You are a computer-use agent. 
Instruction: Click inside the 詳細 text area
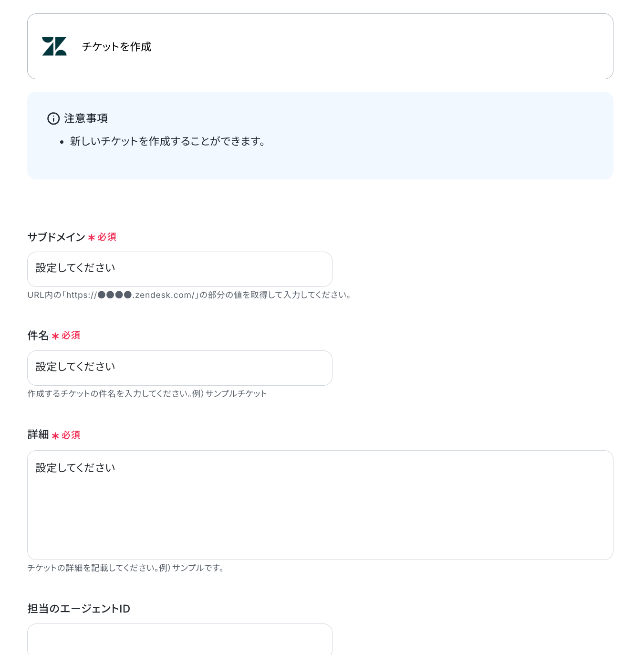pos(320,505)
